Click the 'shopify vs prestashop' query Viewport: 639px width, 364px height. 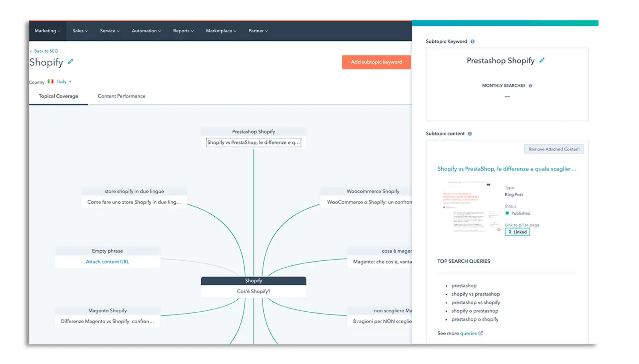point(475,294)
